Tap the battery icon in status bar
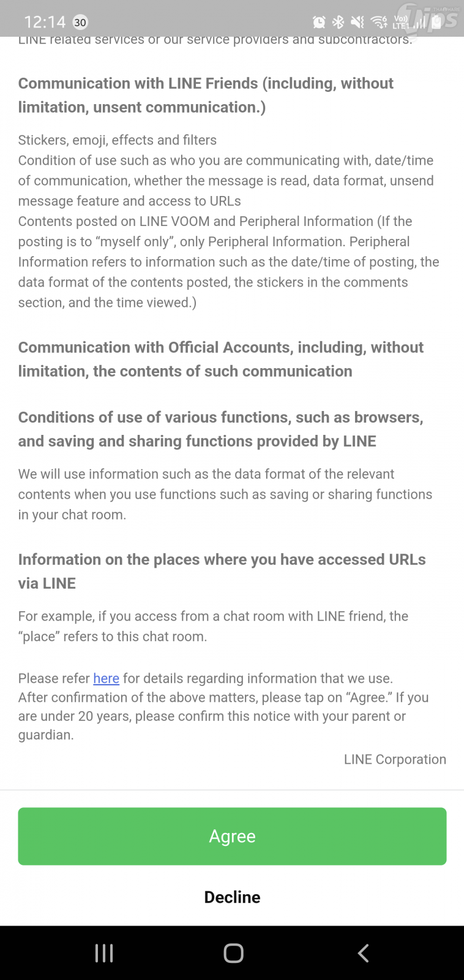464x980 pixels. tap(436, 23)
